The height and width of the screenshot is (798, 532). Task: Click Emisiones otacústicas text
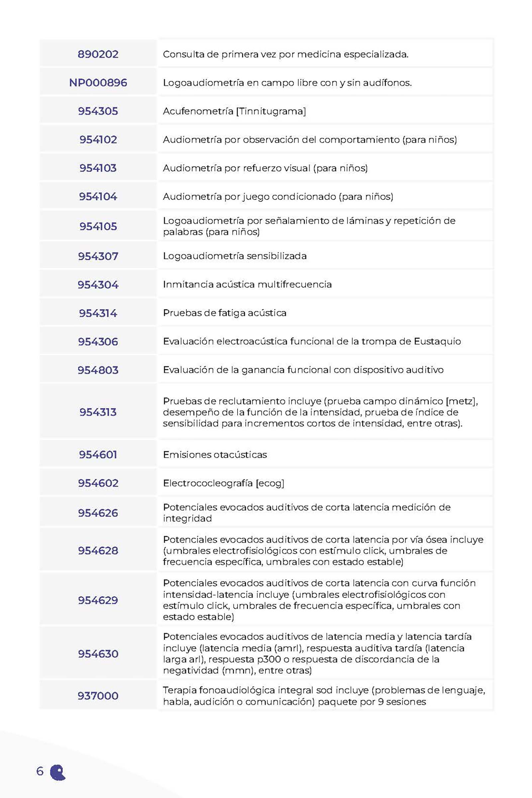(215, 455)
